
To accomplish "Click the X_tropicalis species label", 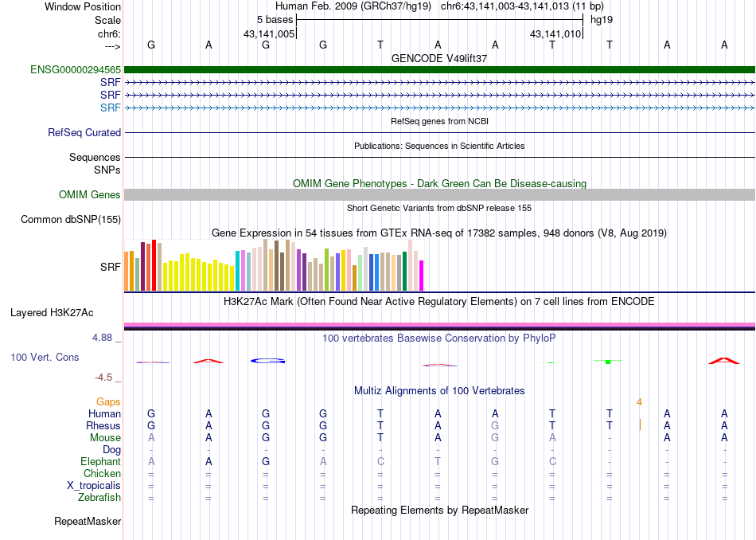I will coord(94,486).
